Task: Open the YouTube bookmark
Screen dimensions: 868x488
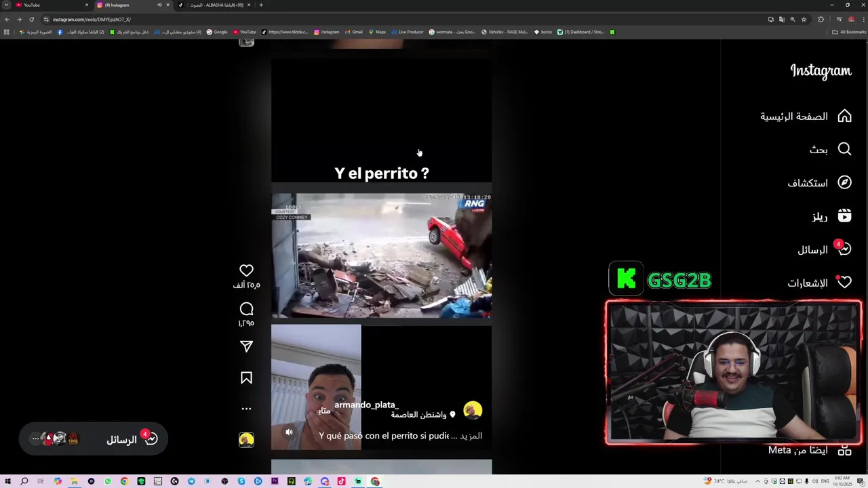Action: [x=244, y=32]
